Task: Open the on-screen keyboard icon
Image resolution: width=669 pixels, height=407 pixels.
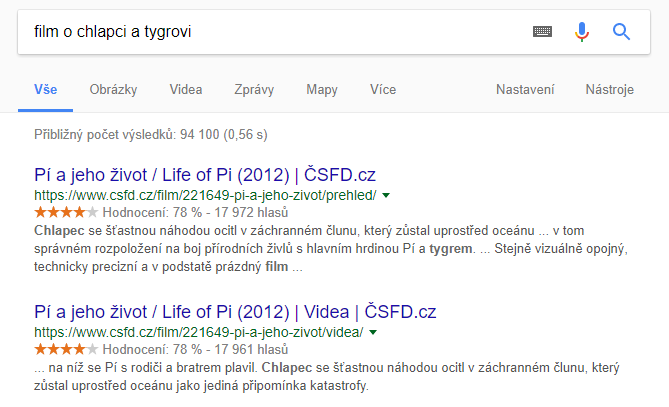Action: (x=542, y=32)
